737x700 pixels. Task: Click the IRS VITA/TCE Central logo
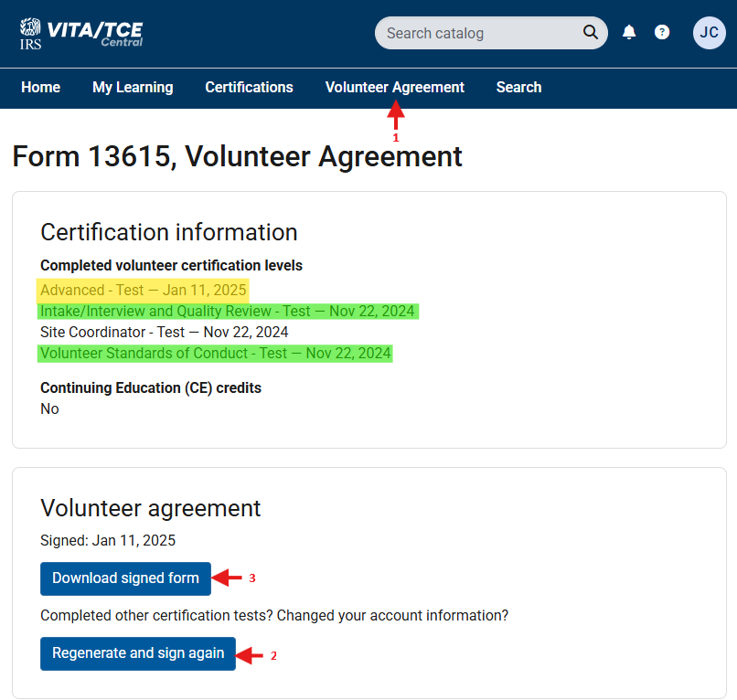80,34
